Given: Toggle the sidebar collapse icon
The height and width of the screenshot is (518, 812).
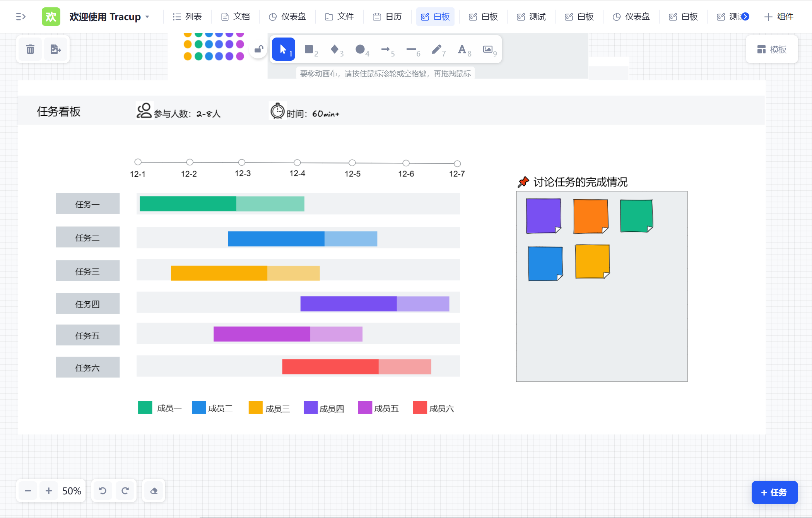Looking at the screenshot, I should [x=21, y=17].
